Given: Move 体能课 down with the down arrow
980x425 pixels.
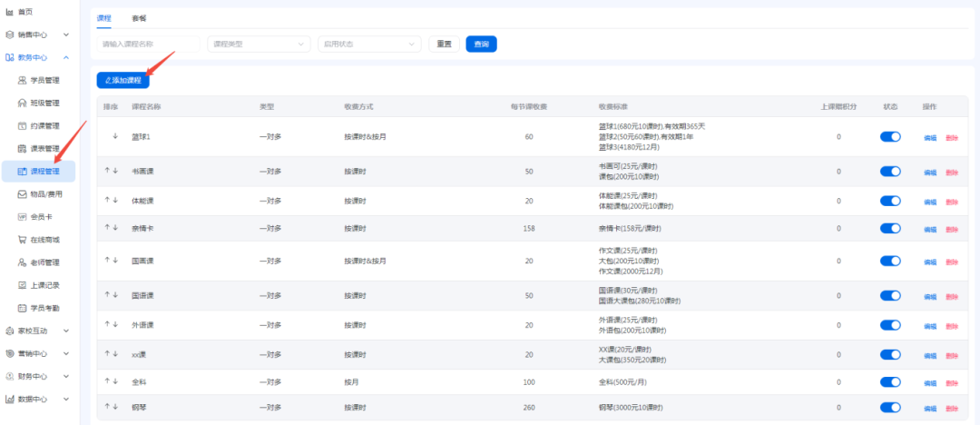Looking at the screenshot, I should coord(115,200).
